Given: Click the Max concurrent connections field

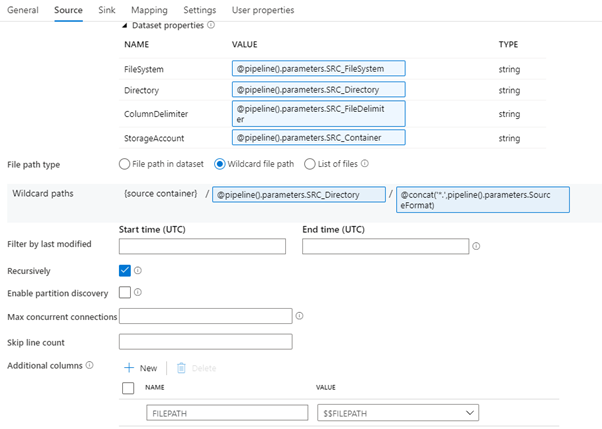Looking at the screenshot, I should pyautogui.click(x=206, y=316).
